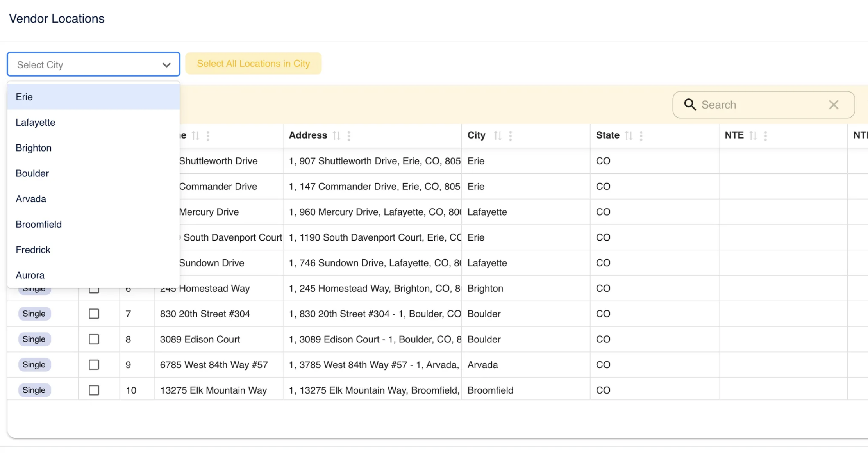Sort by Address column arrows
This screenshot has height=467, width=868.
[336, 135]
